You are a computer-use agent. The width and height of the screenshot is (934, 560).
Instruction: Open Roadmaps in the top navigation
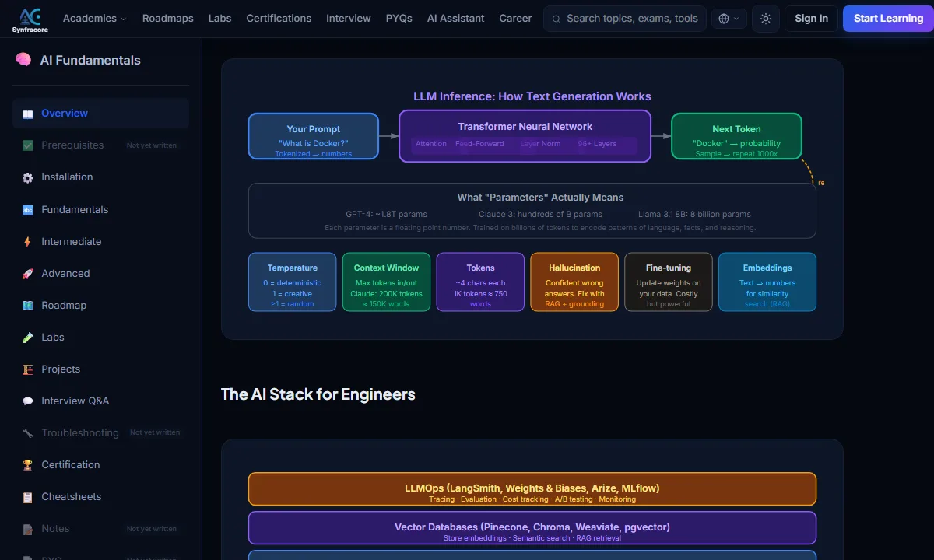point(168,18)
